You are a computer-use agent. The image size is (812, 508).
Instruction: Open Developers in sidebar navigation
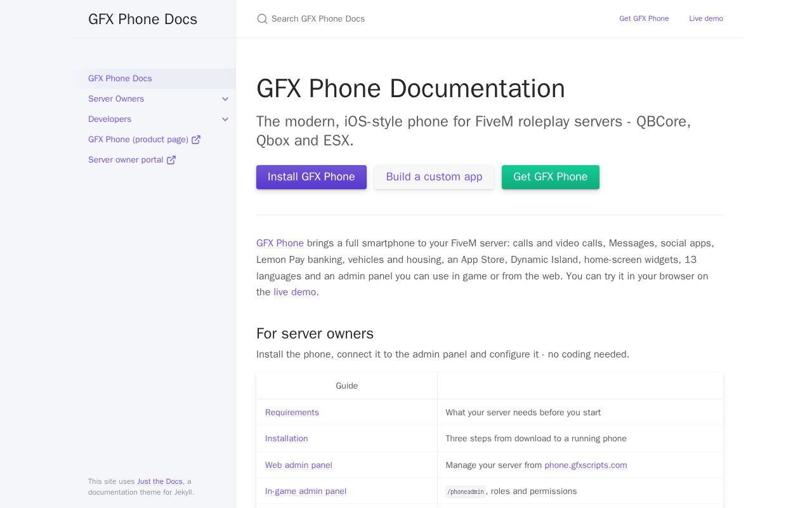[x=110, y=119]
